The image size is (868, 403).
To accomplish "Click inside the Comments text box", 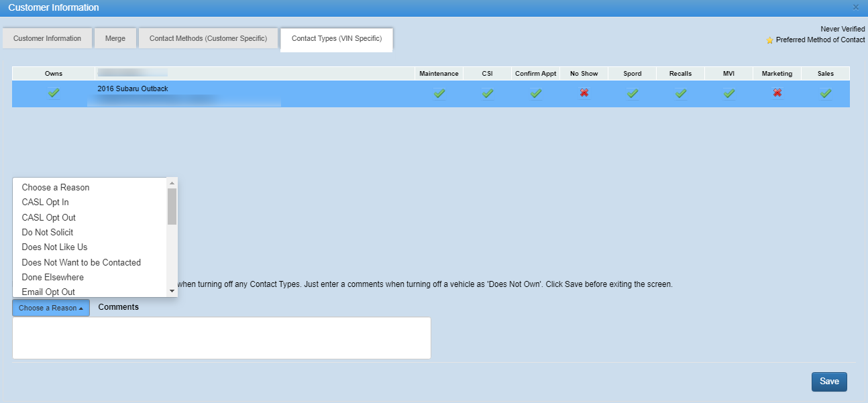I will [221, 338].
